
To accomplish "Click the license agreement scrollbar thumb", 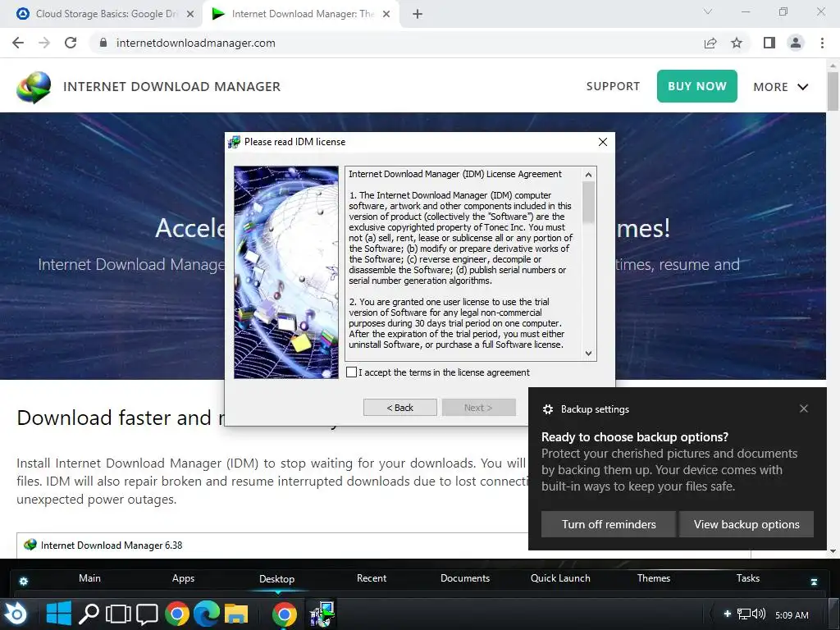I will tap(589, 202).
